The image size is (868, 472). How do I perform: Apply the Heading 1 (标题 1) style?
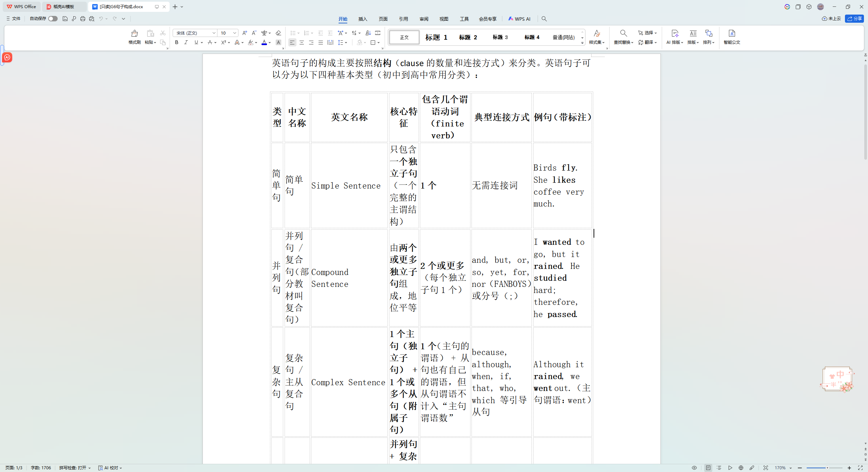click(436, 37)
